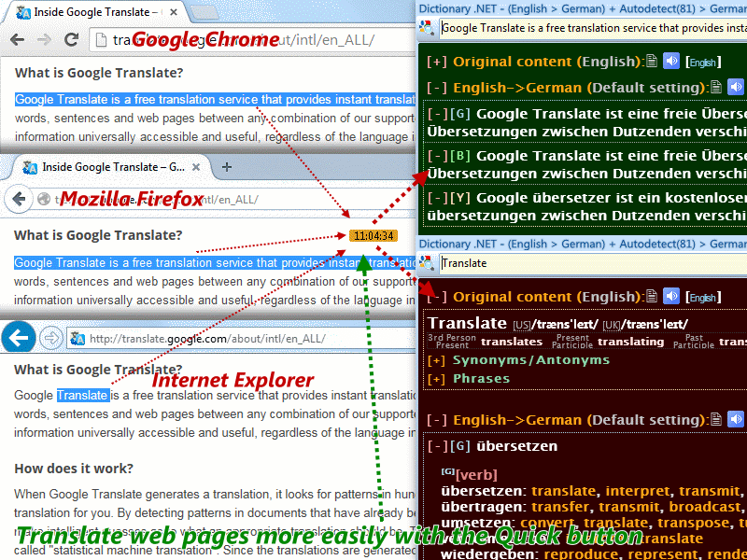This screenshot has width=747, height=560.
Task: Collapse [-] English->German section in maroon panel
Action: [x=436, y=421]
